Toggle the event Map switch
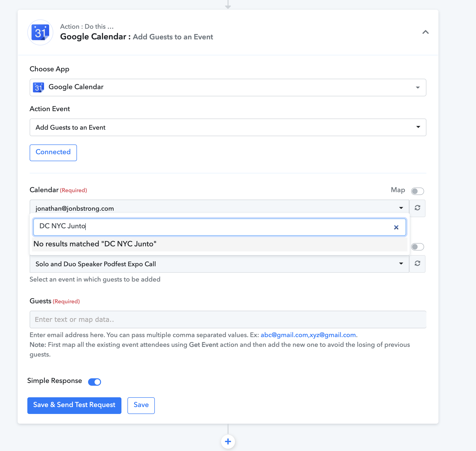Image resolution: width=476 pixels, height=451 pixels. pyautogui.click(x=417, y=247)
